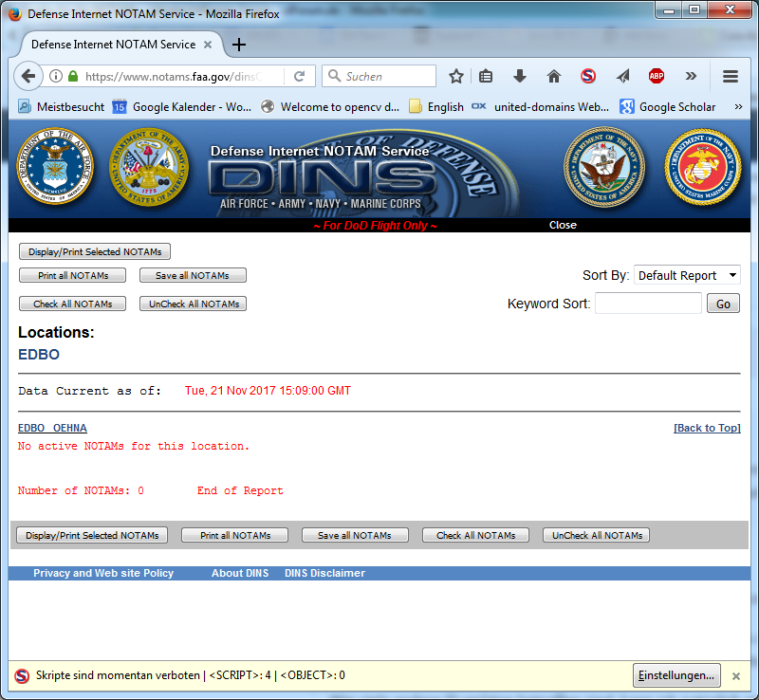This screenshot has width=759, height=700.
Task: Click the green padlock security icon
Action: pos(73,76)
